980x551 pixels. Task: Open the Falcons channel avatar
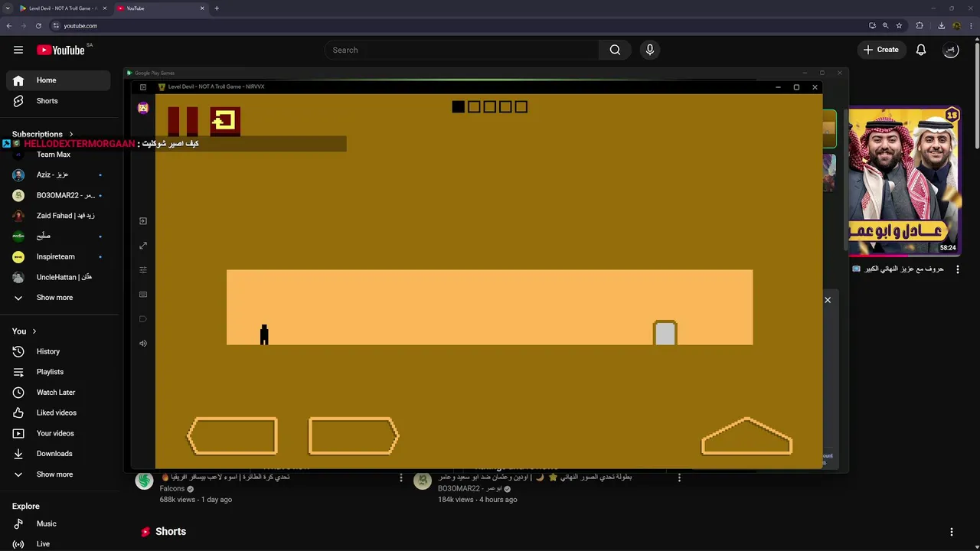pyautogui.click(x=144, y=481)
